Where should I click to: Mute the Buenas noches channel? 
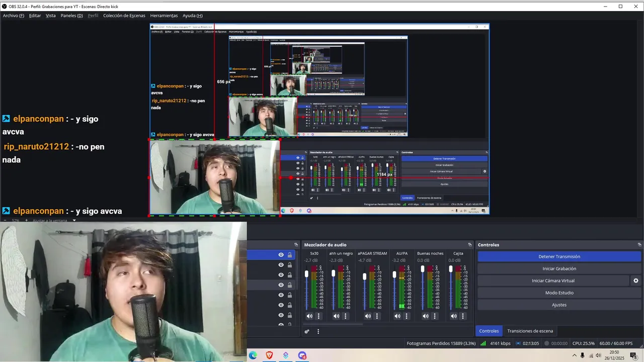point(426,316)
